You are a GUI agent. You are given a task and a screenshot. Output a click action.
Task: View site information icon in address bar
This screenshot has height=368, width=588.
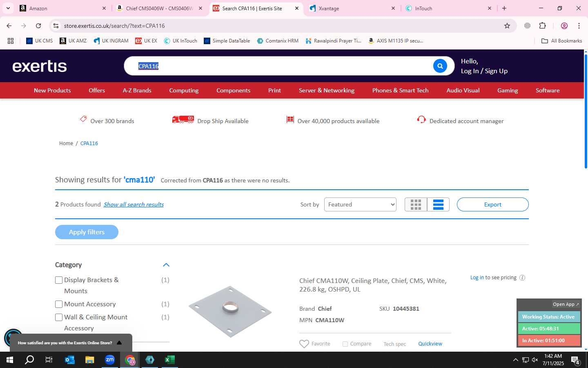[56, 26]
